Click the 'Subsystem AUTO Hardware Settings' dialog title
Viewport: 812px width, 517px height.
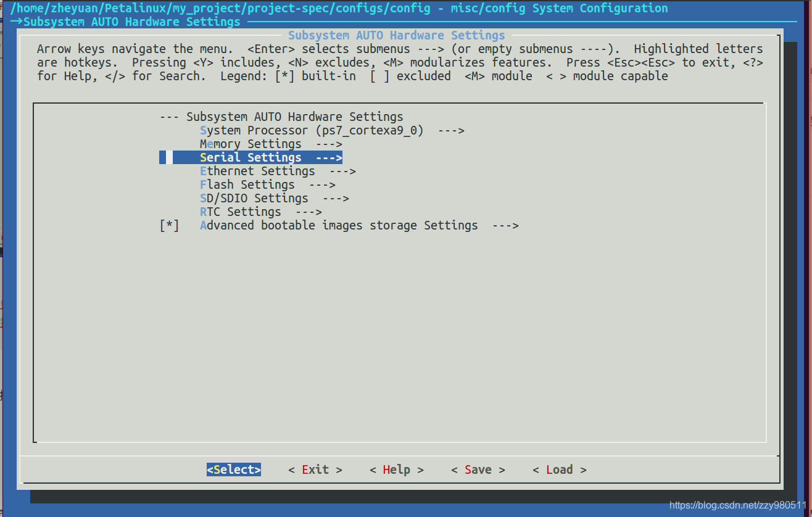(397, 35)
